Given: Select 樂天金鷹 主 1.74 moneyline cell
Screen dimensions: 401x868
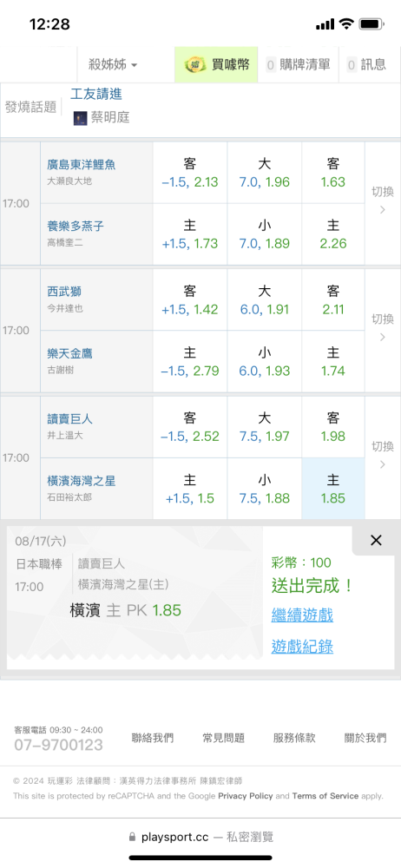Looking at the screenshot, I should click(333, 361).
